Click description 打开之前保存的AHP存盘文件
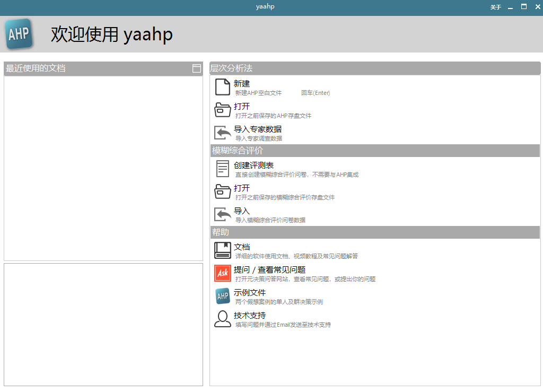This screenshot has width=543, height=392. click(x=273, y=116)
